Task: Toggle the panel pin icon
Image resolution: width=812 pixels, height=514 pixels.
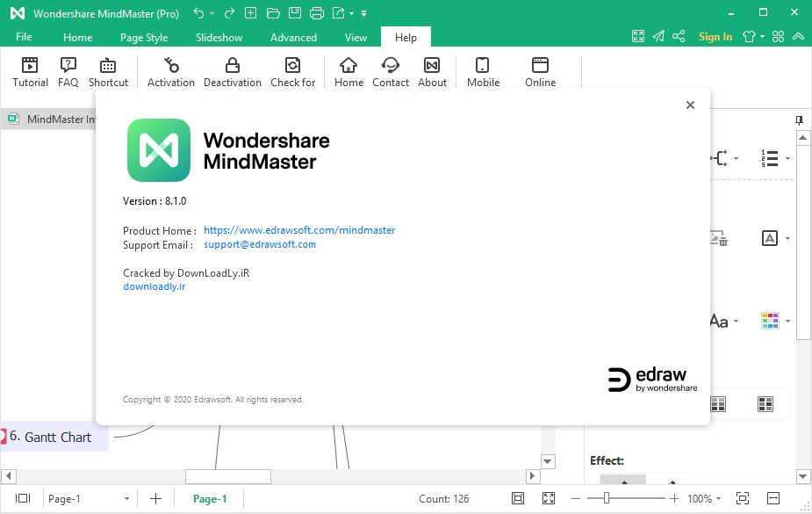Action: click(x=800, y=120)
